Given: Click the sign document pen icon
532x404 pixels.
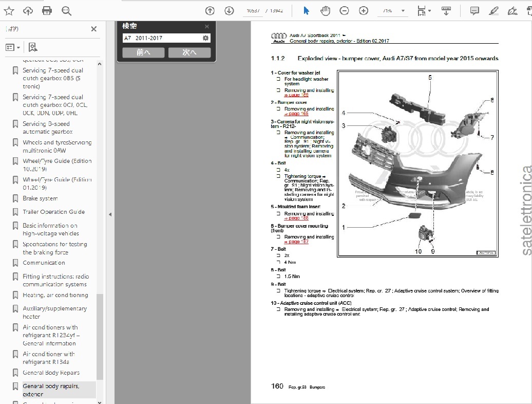Looking at the screenshot, I should tap(512, 11).
